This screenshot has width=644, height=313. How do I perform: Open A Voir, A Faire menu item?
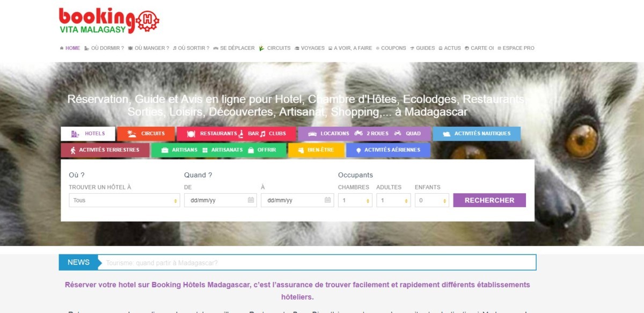[x=350, y=48]
